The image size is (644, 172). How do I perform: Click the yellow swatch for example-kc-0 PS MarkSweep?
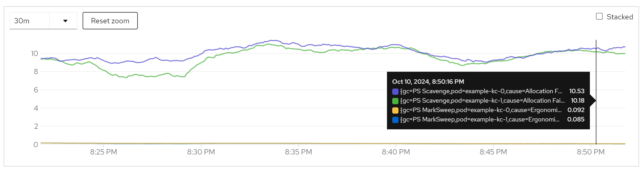[395, 110]
